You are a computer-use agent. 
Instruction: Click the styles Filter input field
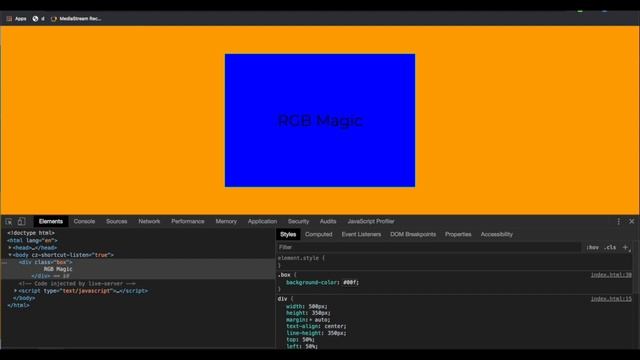(x=429, y=247)
